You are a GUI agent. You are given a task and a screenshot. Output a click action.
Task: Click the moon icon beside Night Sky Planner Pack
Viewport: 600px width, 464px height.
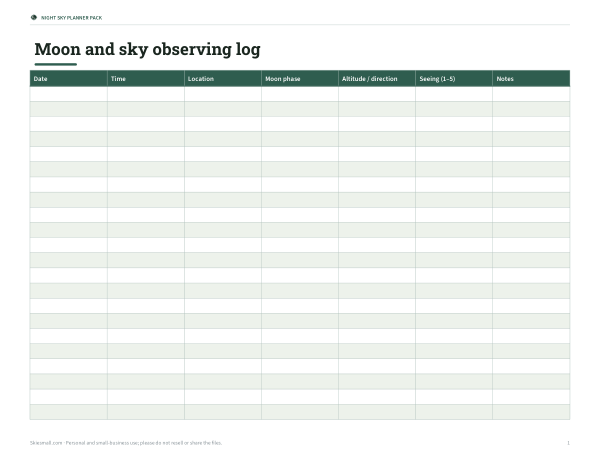click(34, 18)
